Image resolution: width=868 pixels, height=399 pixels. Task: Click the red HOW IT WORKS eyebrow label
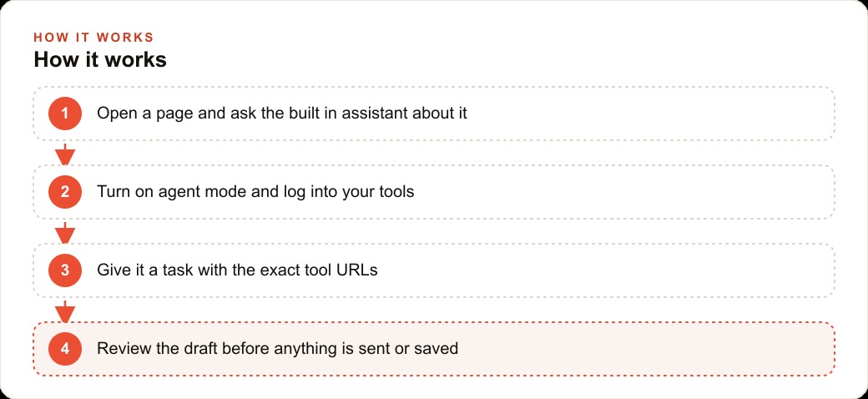click(93, 38)
